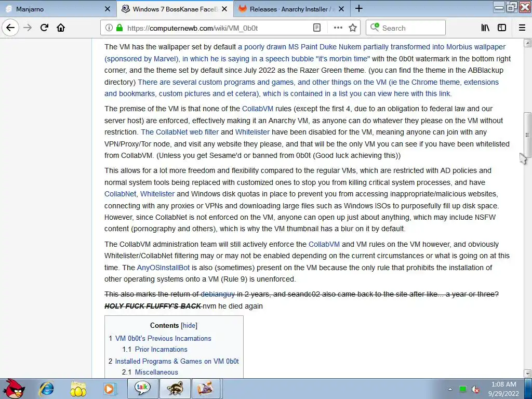Open the clock showing 1:08 AM
Viewport: 532px width, 399px height.
point(504,389)
